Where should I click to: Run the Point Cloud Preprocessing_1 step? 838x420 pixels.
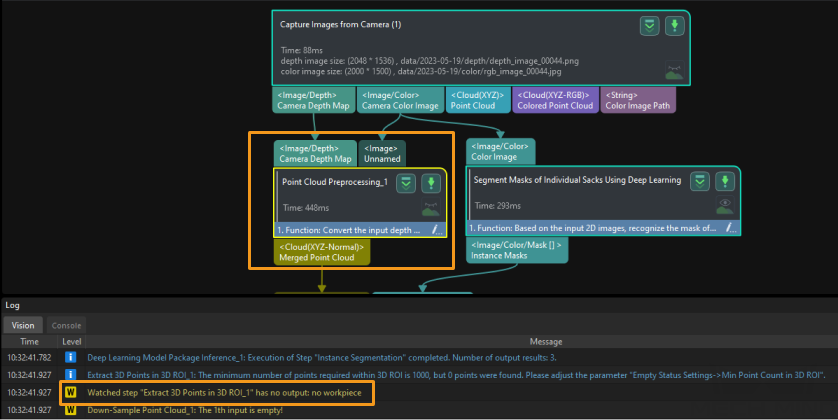[x=431, y=183]
